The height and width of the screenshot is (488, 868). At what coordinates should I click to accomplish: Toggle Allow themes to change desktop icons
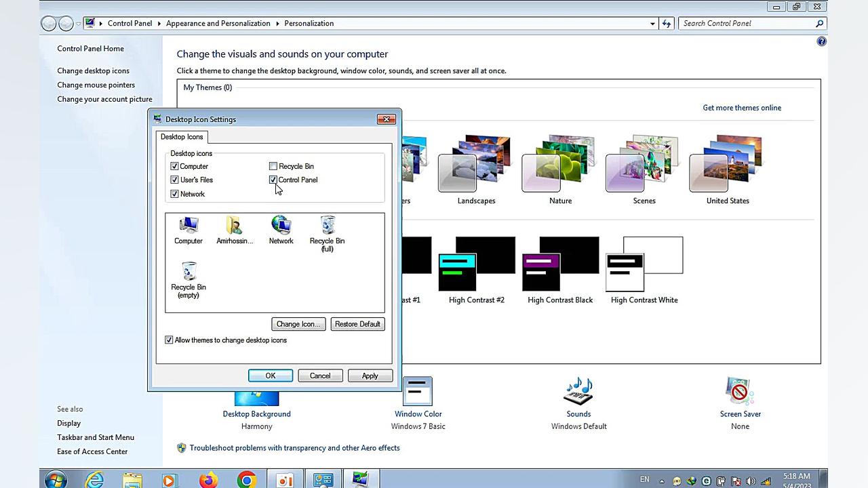pyautogui.click(x=169, y=340)
